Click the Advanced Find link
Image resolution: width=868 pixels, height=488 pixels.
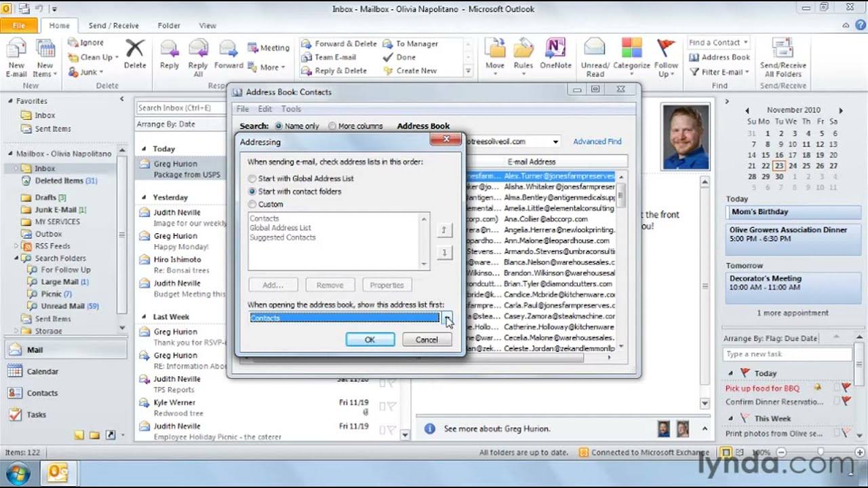[597, 142]
